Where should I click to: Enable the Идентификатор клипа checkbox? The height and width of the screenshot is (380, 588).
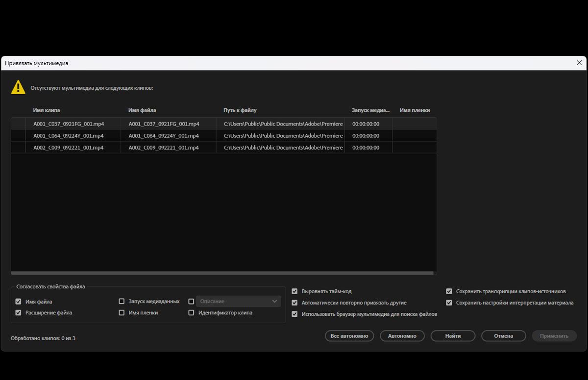pyautogui.click(x=191, y=312)
